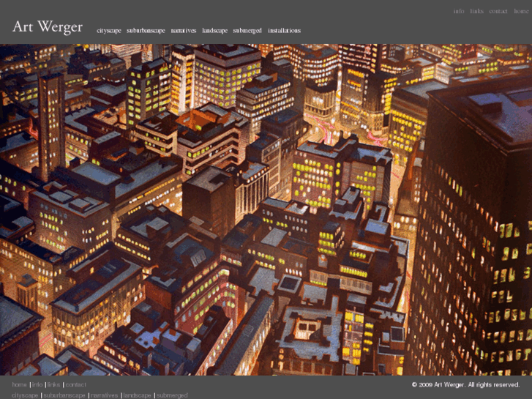Click the footer info link
This screenshot has width=532, height=399.
tap(37, 385)
